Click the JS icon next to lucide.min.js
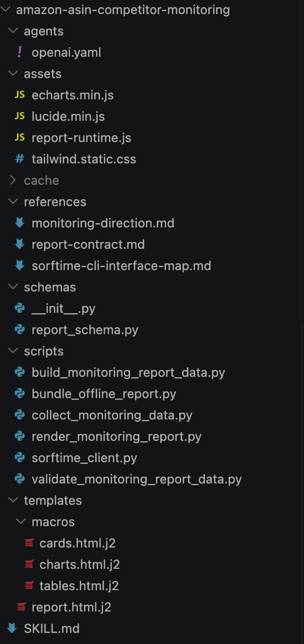The image size is (304, 644). tap(19, 116)
